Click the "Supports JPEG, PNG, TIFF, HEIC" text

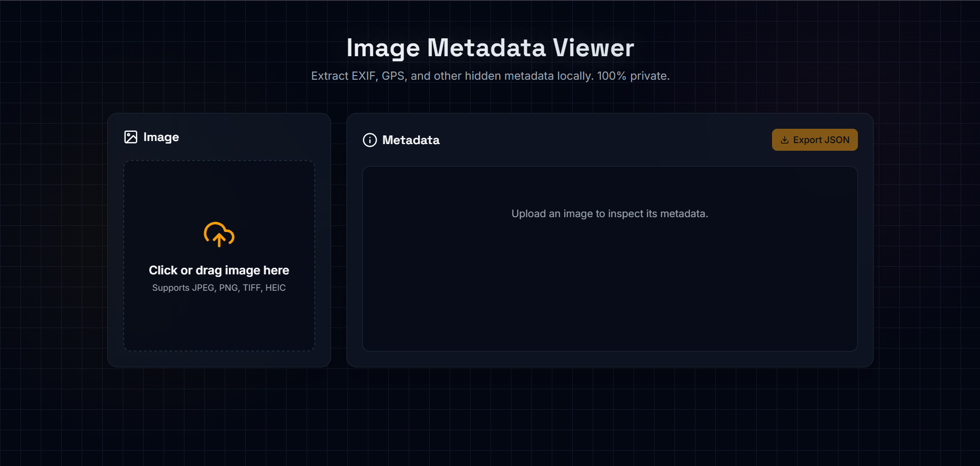pyautogui.click(x=219, y=288)
